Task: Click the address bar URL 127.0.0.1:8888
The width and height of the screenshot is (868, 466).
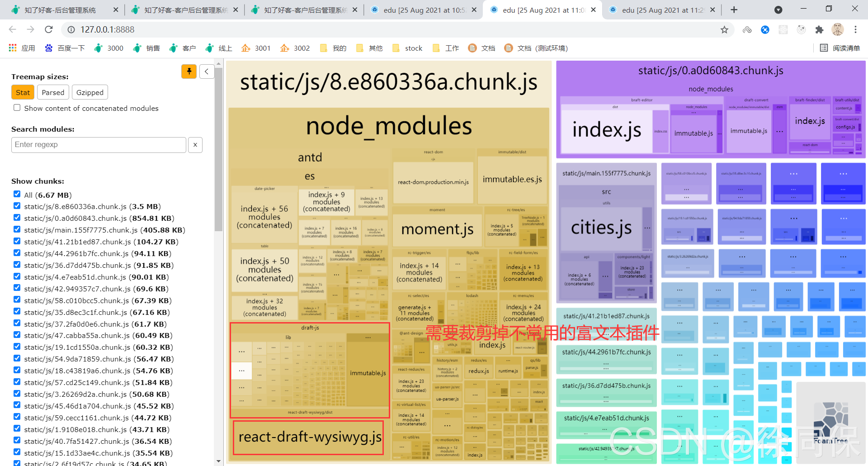Action: pos(108,29)
